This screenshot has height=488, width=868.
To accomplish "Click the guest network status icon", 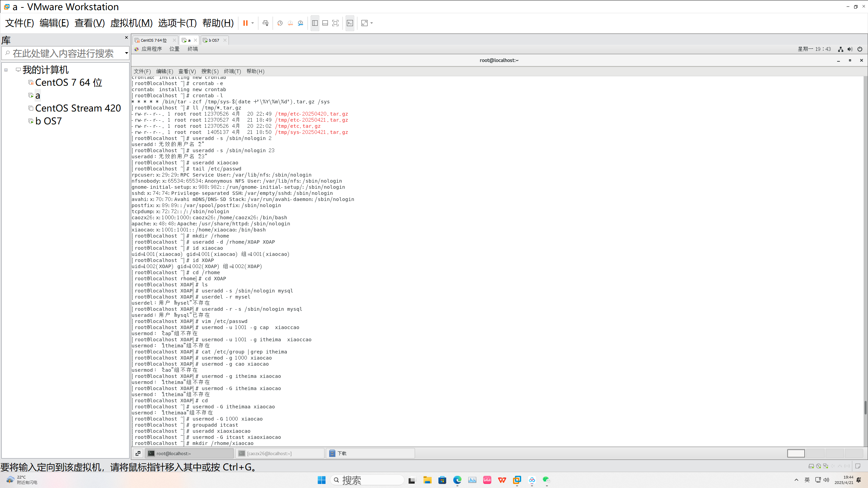I will coord(841,49).
